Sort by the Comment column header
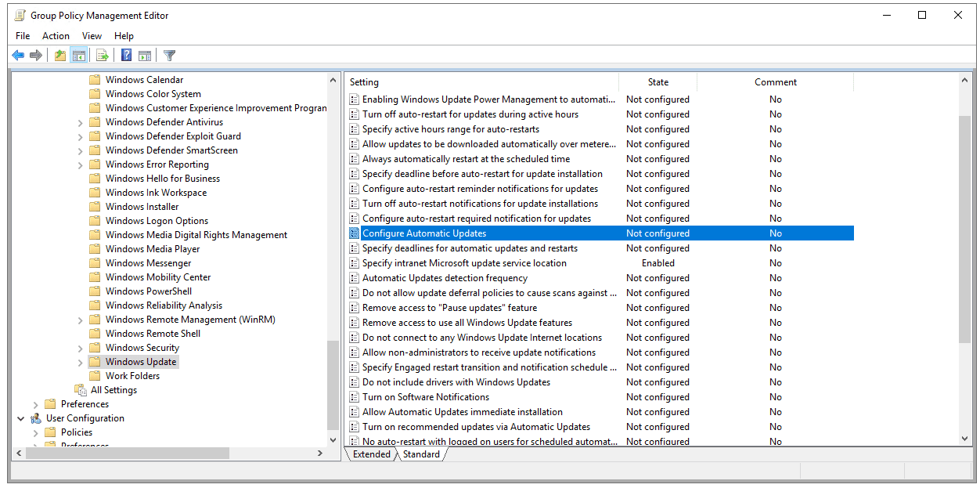This screenshot has height=488, width=980. [x=775, y=82]
